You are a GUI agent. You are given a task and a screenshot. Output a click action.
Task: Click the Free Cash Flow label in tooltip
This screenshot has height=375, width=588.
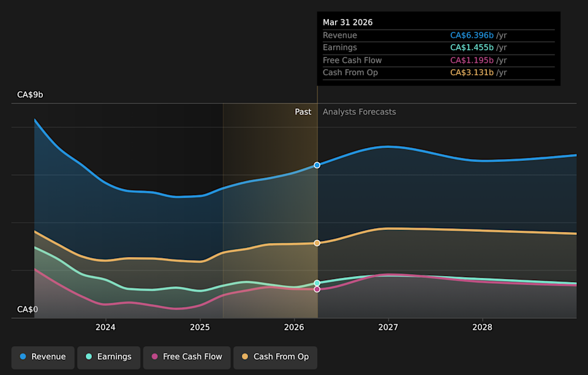point(352,61)
